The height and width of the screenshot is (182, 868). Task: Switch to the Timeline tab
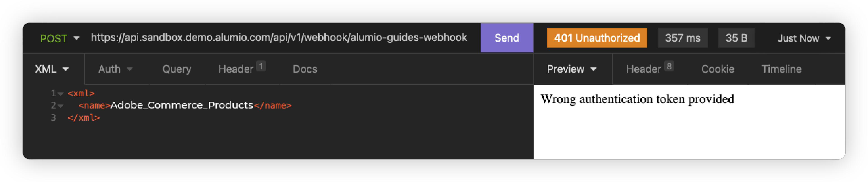click(781, 69)
